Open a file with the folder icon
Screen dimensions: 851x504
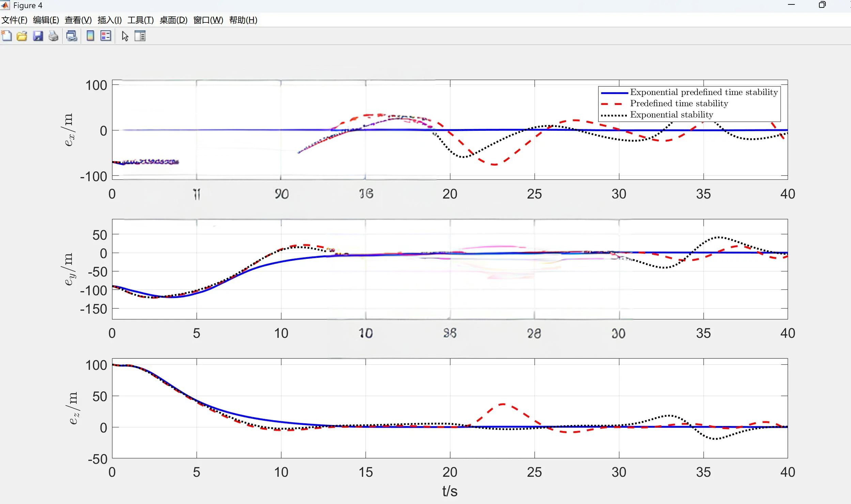point(22,36)
